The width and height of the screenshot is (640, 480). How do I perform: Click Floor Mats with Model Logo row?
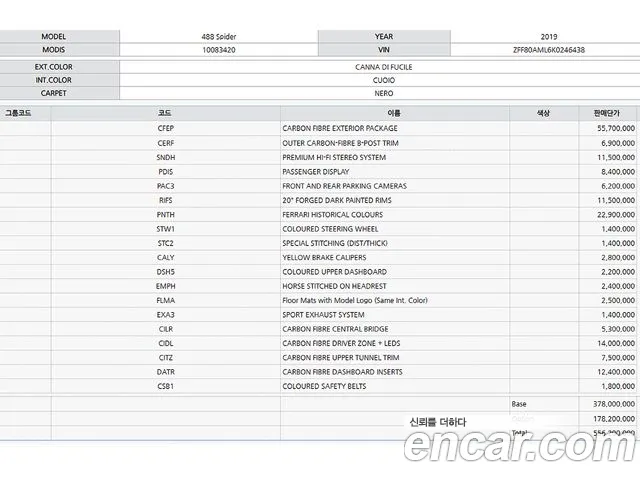pos(355,300)
